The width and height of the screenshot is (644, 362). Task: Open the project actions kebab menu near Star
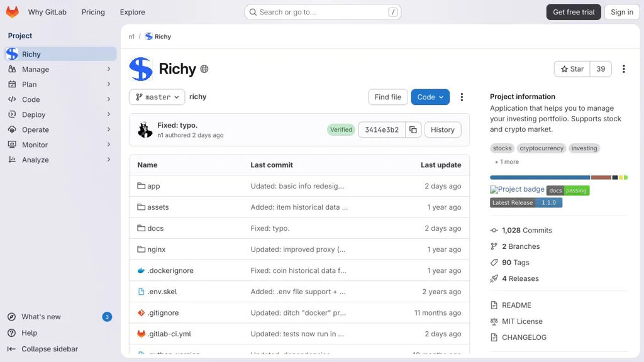coord(623,69)
